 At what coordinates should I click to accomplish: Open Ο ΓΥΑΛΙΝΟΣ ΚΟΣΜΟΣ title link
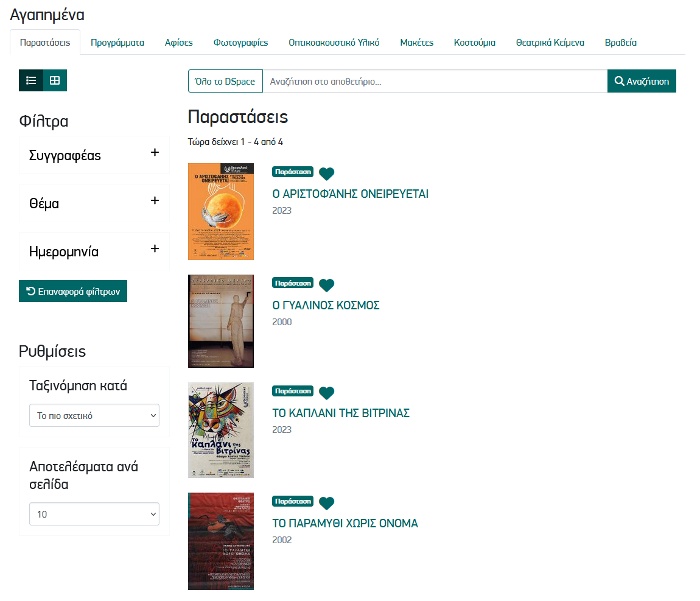(x=326, y=305)
